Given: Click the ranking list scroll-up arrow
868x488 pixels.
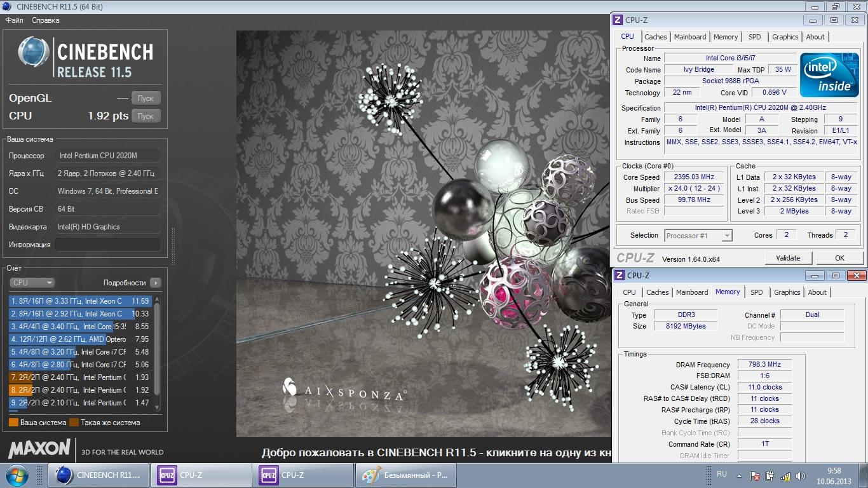Looking at the screenshot, I should (157, 299).
